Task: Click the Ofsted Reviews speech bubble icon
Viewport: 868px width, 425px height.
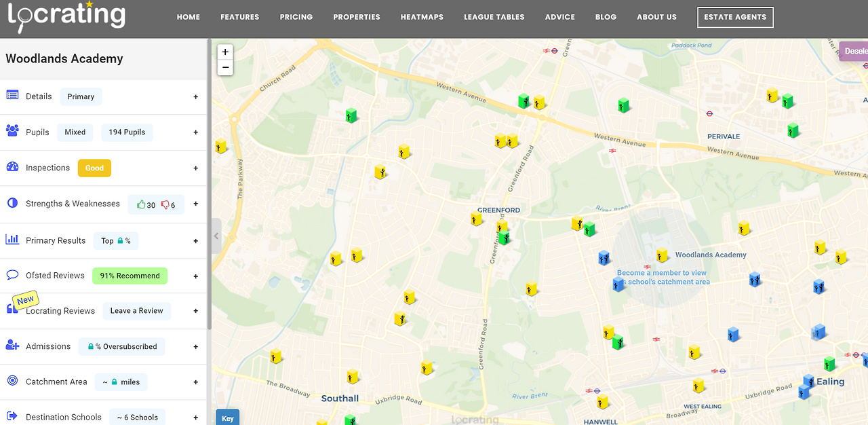Action: [x=12, y=274]
